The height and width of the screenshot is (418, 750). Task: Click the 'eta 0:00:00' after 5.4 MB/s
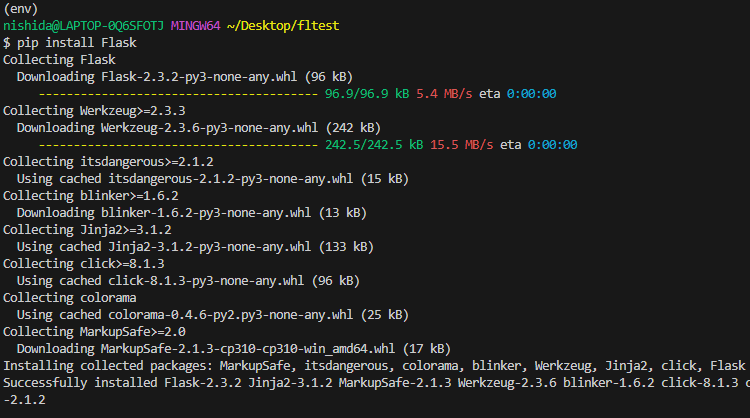[518, 94]
